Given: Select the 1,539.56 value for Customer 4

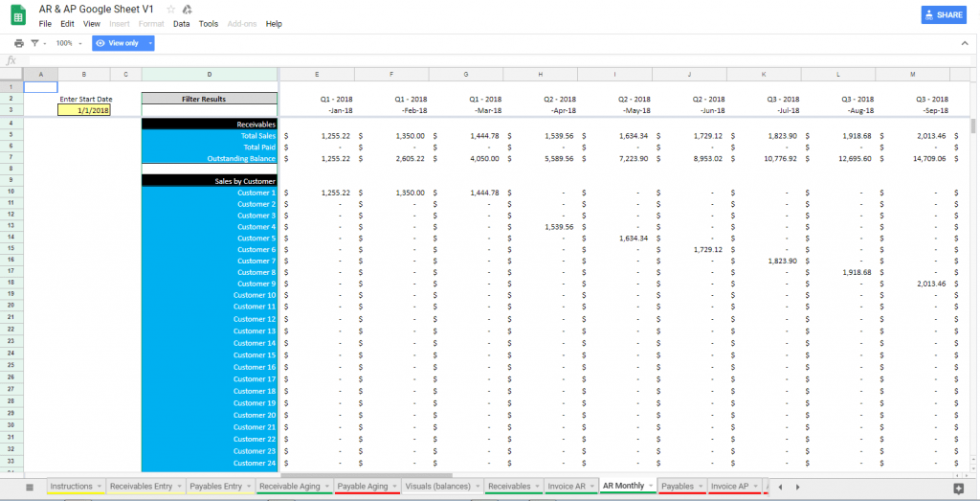Looking at the screenshot, I should tap(541, 226).
